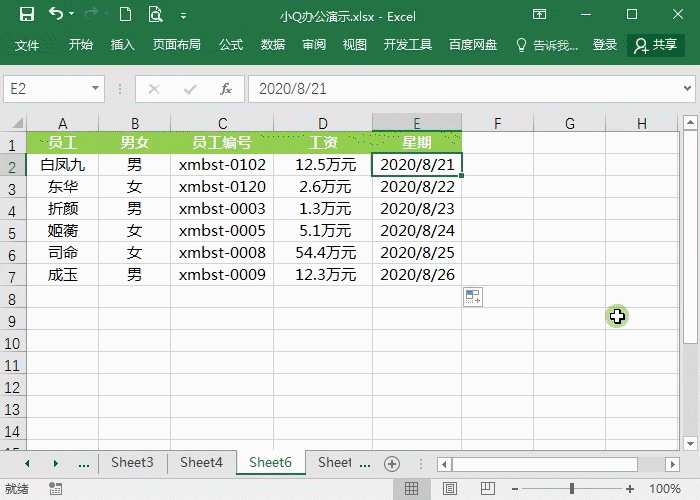Click the active Sheet6 tab
This screenshot has width=700, height=500.
(271, 462)
